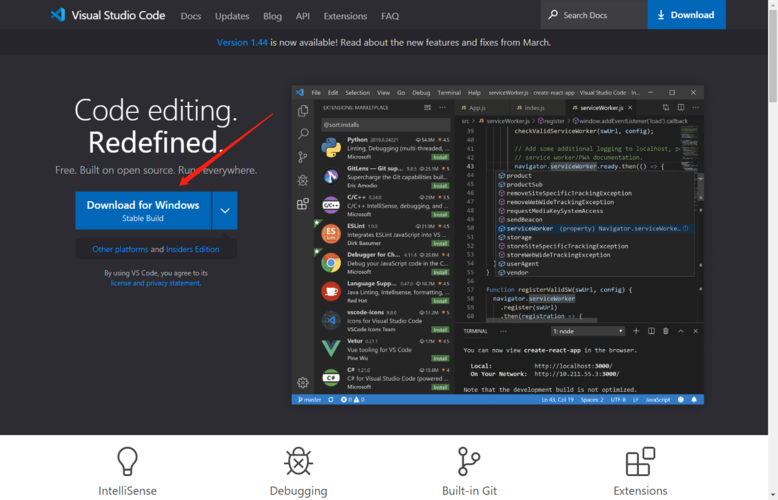Click the kill terminal trash icon
The image size is (778, 500).
click(x=666, y=331)
